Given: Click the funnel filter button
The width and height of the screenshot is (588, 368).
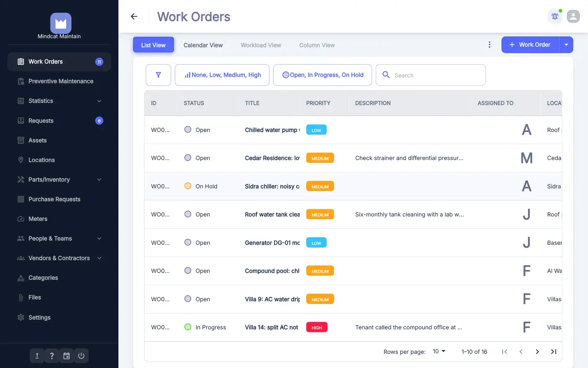Looking at the screenshot, I should coord(158,75).
